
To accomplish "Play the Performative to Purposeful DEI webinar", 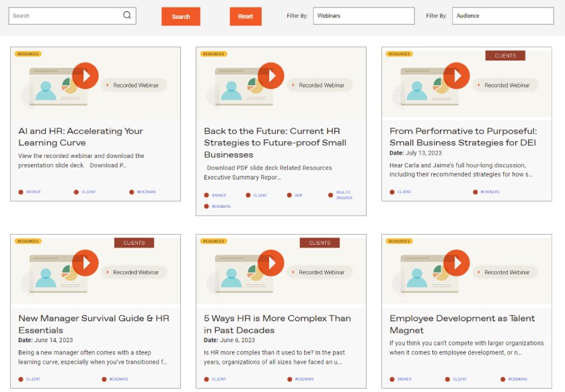I will (x=457, y=76).
